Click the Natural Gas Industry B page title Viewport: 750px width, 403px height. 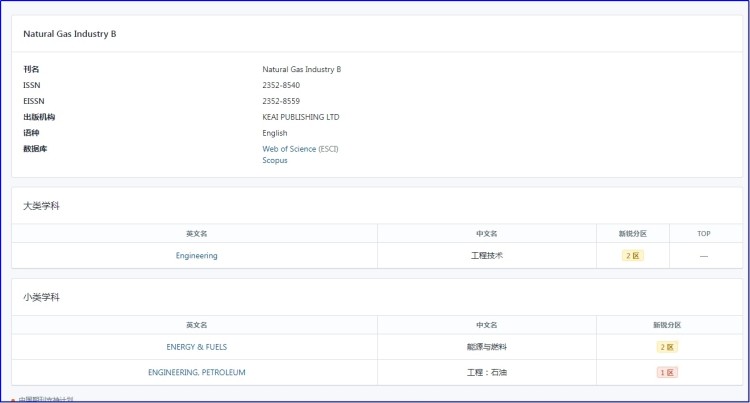click(x=70, y=34)
